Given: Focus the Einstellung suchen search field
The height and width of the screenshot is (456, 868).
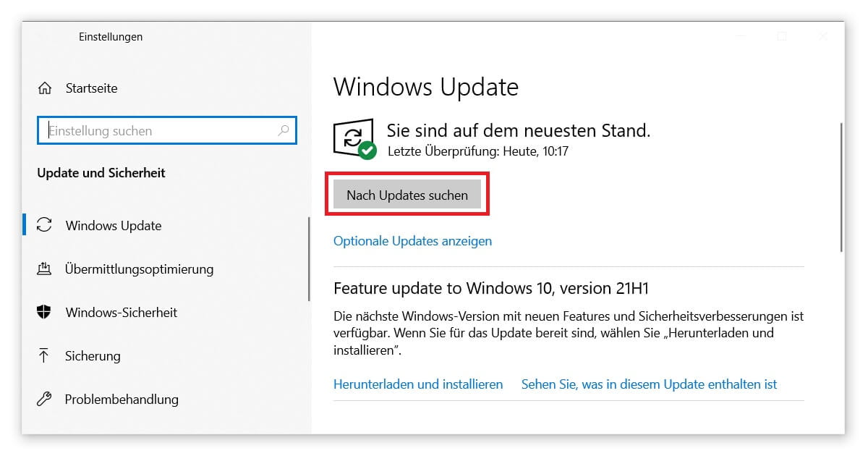Looking at the screenshot, I should [x=161, y=131].
